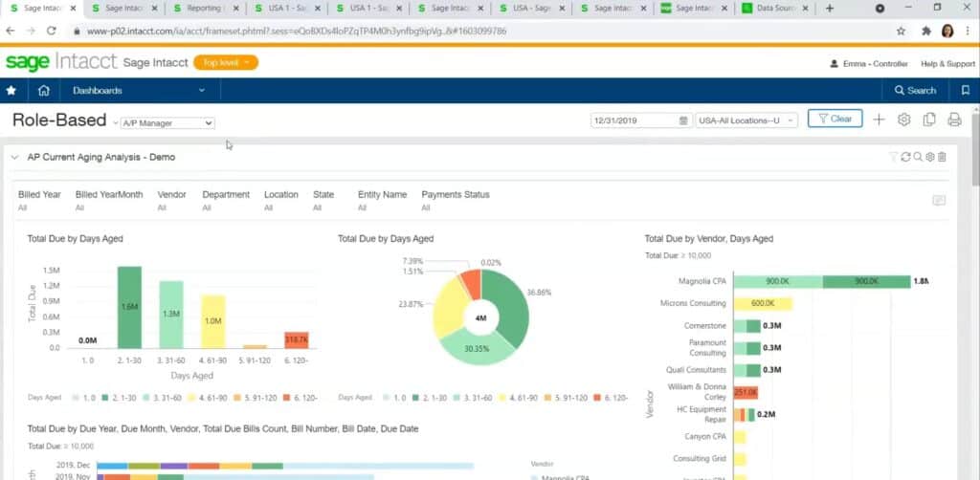
Task: Click the 2. 1-30 bar showing 1.6M
Action: [x=129, y=307]
